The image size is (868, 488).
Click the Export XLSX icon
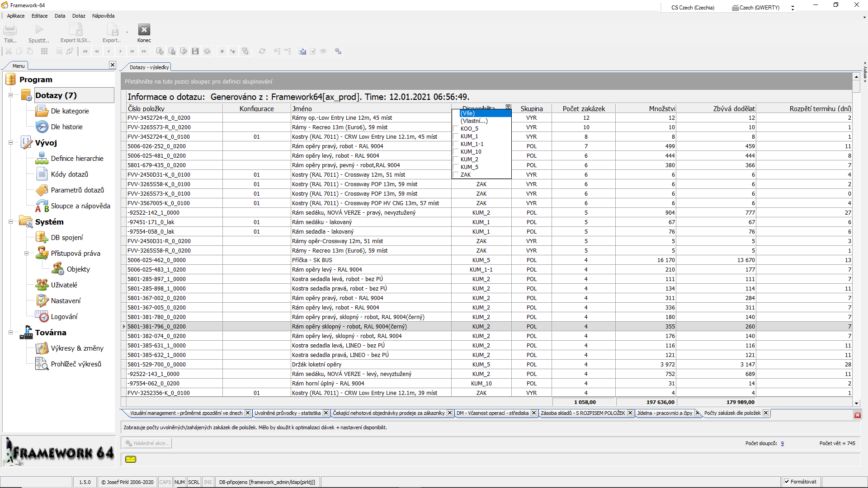75,30
